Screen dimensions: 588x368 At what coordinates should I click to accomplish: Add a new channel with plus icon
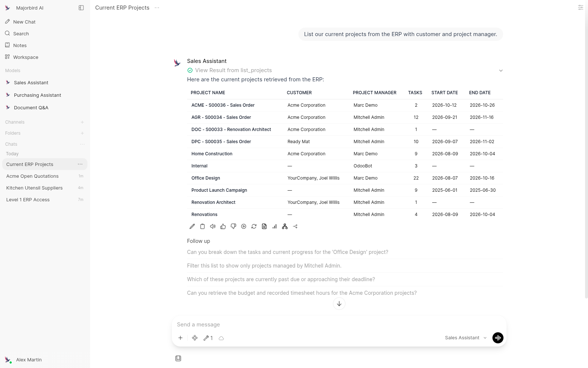tap(82, 122)
